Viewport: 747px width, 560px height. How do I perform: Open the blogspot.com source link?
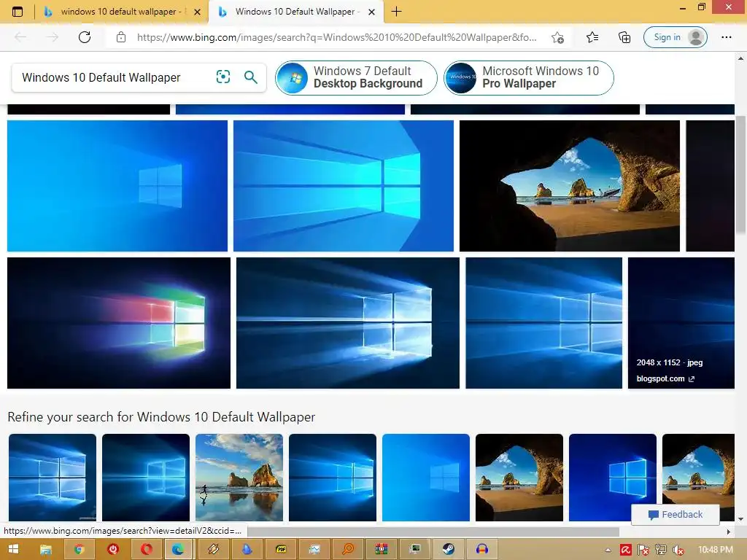[665, 378]
